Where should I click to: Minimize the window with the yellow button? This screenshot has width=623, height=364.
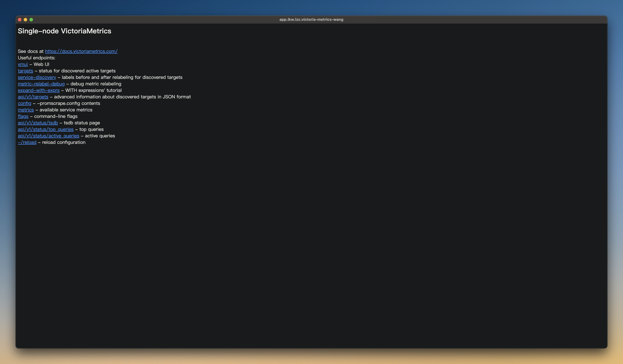tap(25, 19)
